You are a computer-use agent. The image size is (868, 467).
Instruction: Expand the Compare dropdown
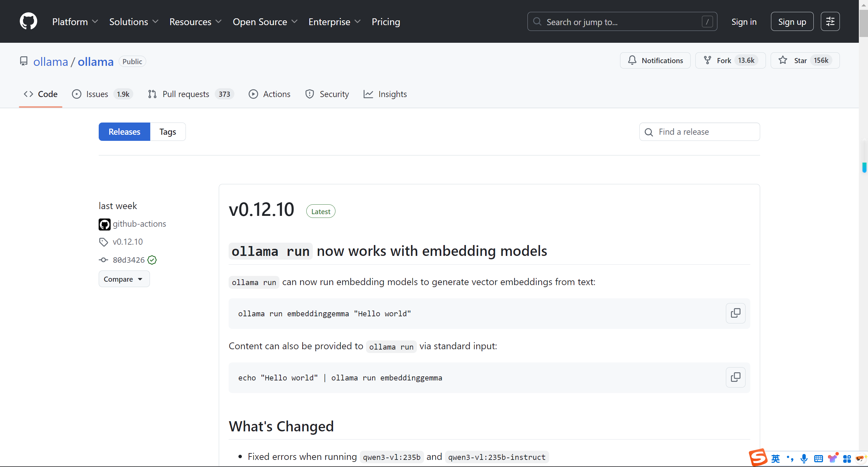tap(124, 279)
